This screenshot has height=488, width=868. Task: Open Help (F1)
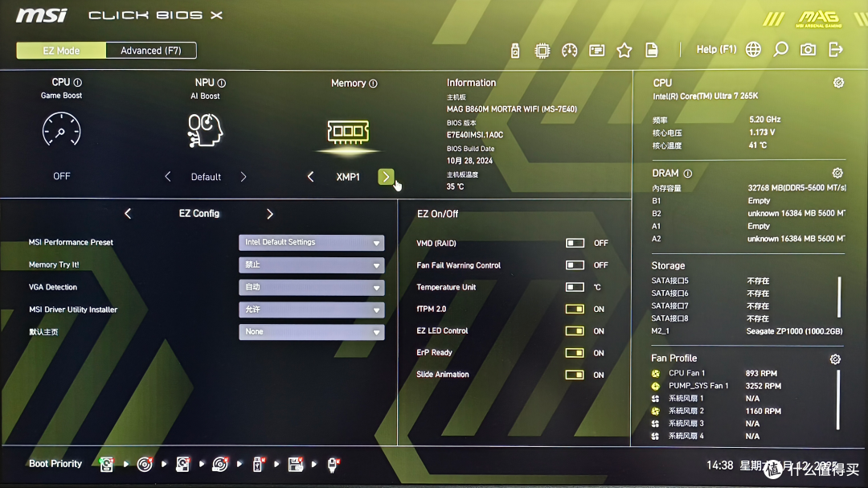716,49
